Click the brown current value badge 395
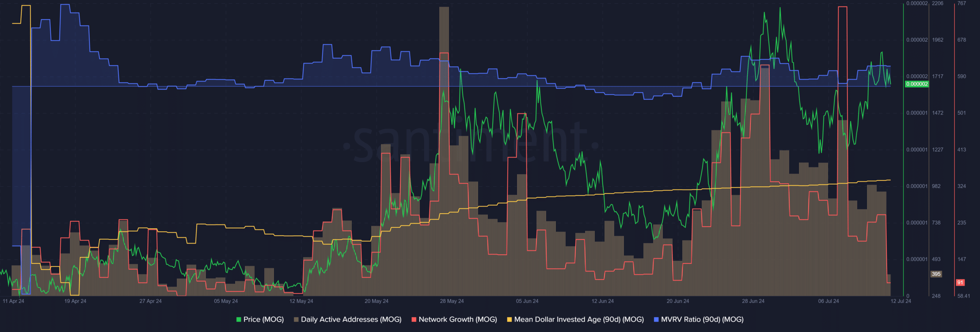This screenshot has width=980, height=332. 936,274
